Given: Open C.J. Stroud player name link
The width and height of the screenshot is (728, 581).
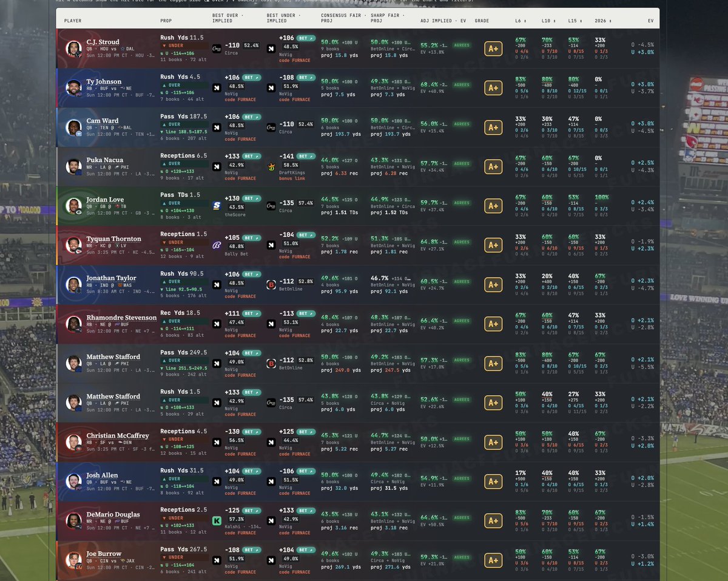Looking at the screenshot, I should pos(103,42).
